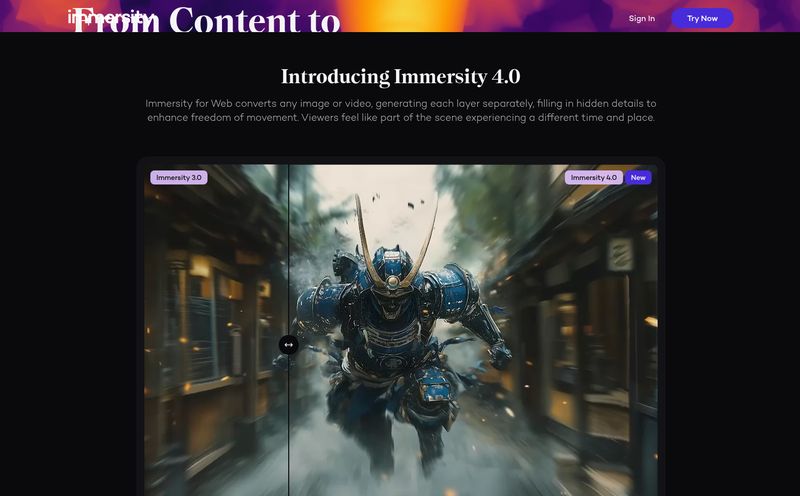Click the text 'enhance freedom of movement'
This screenshot has width=800, height=496.
[223, 117]
